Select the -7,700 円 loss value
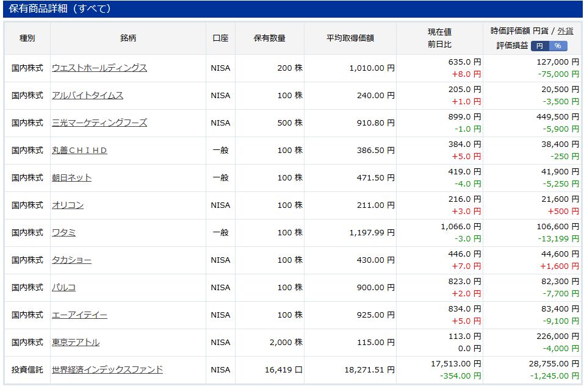 point(561,294)
